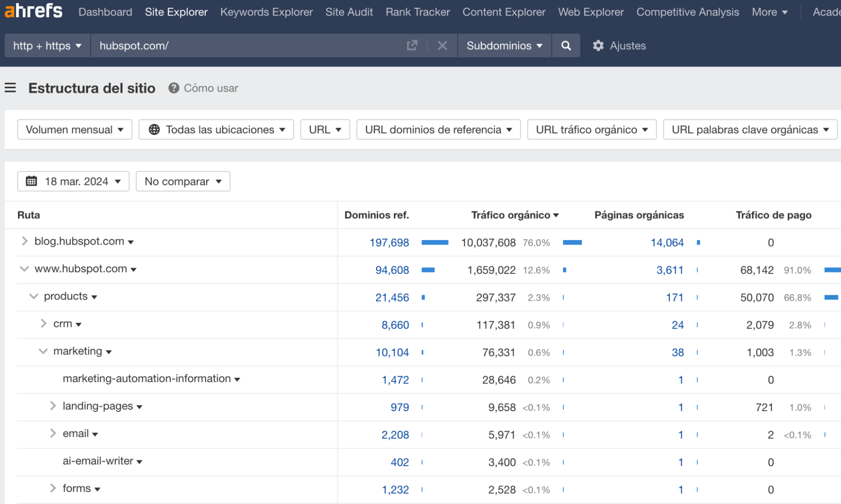Open the URL palabras clave orgánicas filter

(750, 129)
